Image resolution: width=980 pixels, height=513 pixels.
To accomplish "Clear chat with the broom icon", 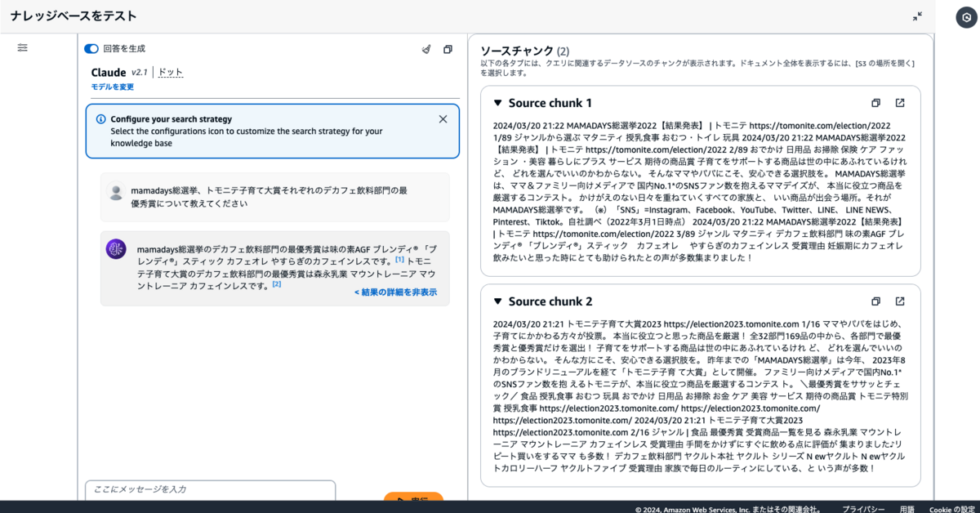I will click(425, 50).
